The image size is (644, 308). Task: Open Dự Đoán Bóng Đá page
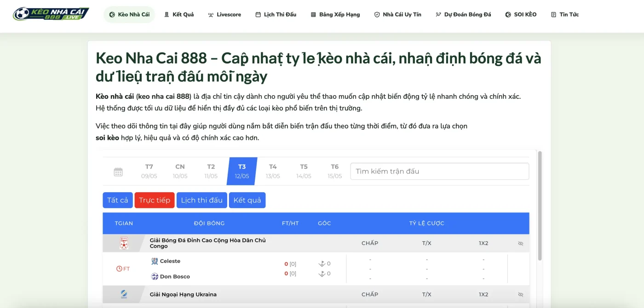(463, 15)
